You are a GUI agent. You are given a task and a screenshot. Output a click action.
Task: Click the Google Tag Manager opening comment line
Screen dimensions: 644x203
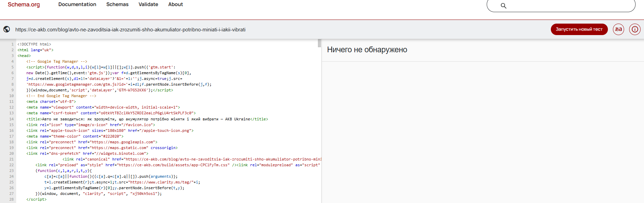pyautogui.click(x=57, y=61)
